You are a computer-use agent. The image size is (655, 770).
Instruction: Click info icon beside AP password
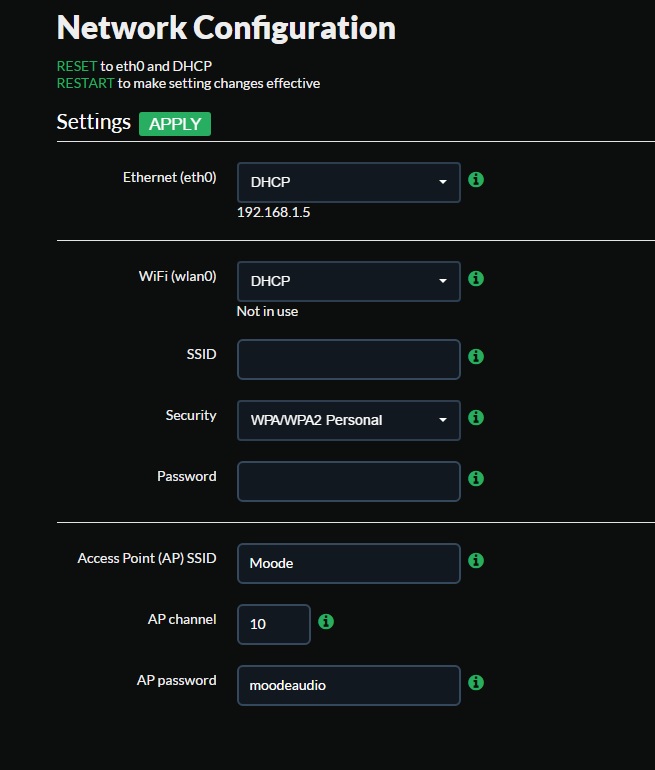[x=476, y=682]
